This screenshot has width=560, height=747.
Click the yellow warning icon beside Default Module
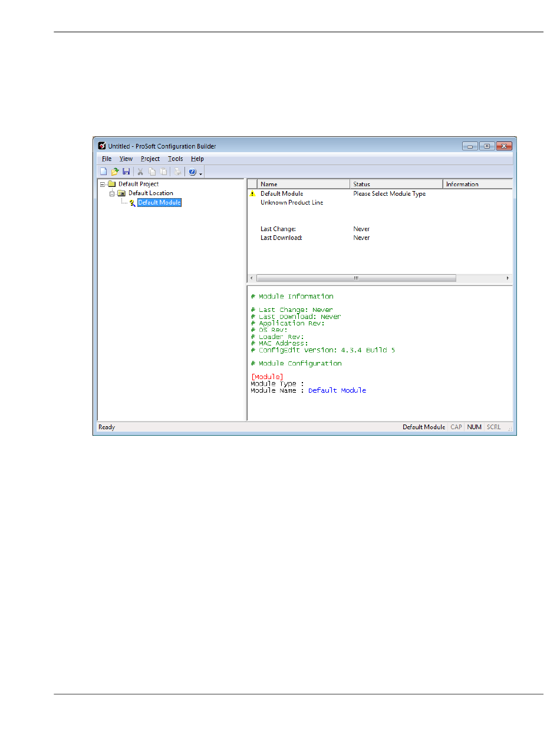pyautogui.click(x=252, y=193)
